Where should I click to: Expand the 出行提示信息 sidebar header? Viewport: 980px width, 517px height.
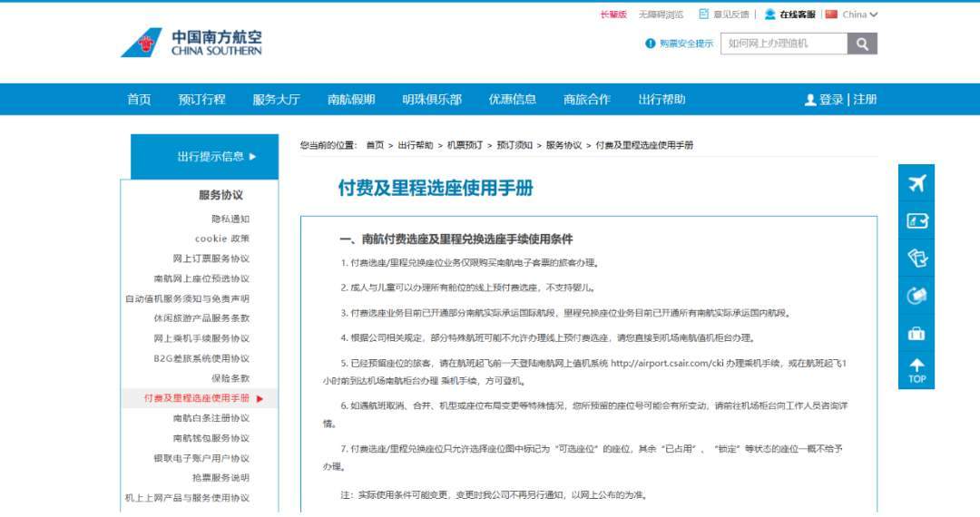coord(216,156)
